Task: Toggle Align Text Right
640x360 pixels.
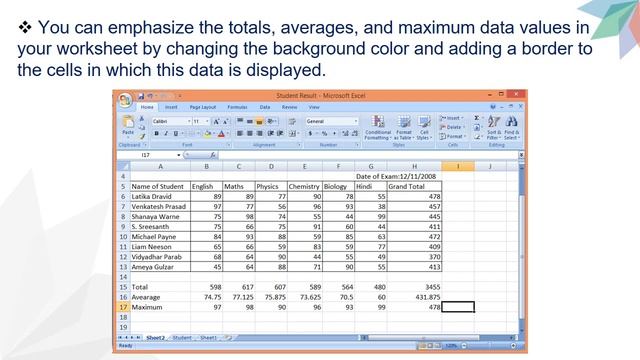Action: click(x=260, y=133)
